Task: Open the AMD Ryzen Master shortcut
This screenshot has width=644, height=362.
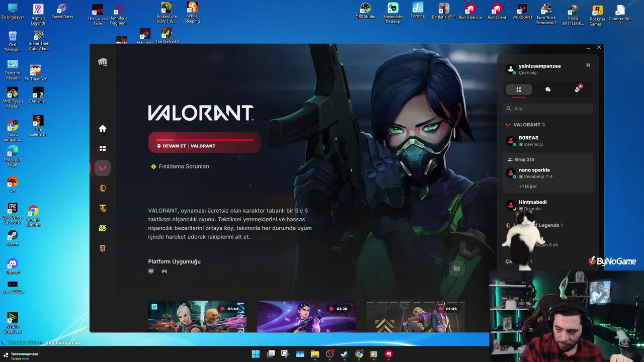Action: (13, 98)
